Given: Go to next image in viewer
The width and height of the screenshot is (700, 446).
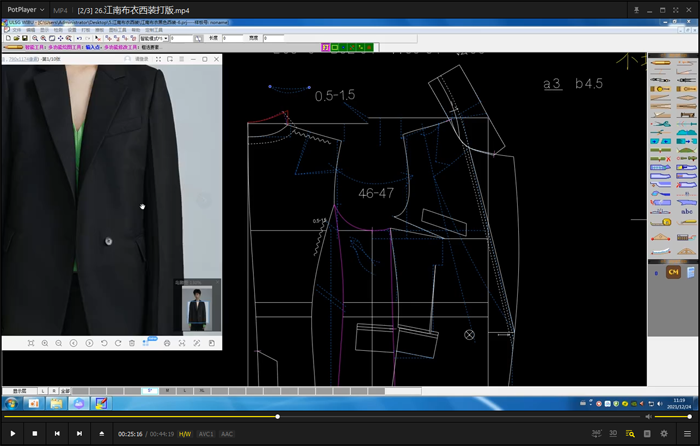Looking at the screenshot, I should coord(89,343).
